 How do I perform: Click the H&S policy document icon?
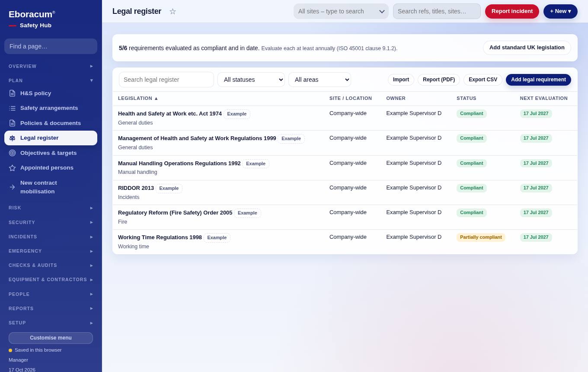pos(12,93)
